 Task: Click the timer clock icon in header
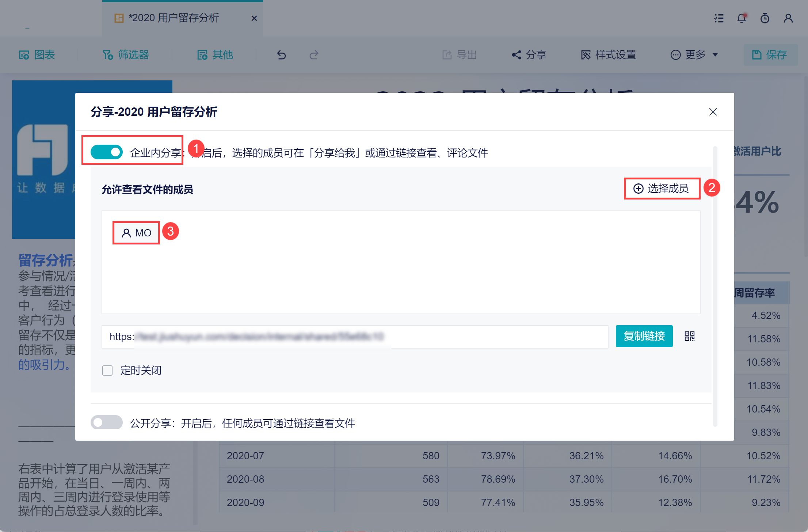pos(765,18)
